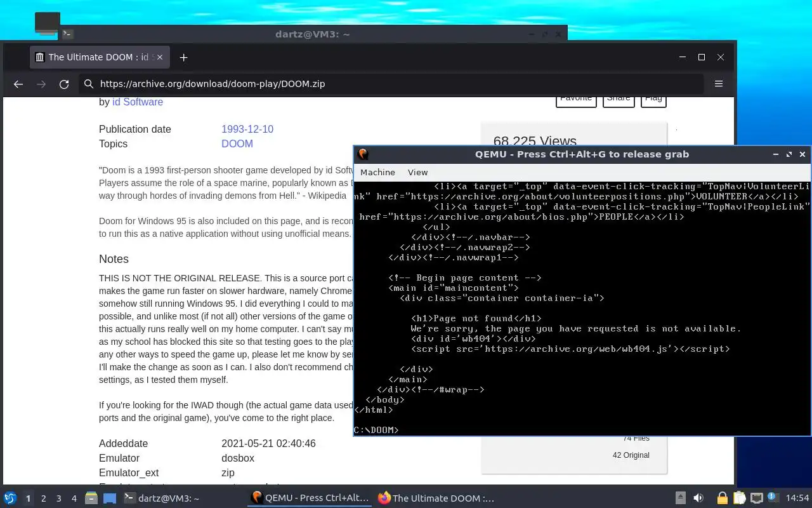The image size is (812, 508).
Task: Select The Ultimate DOOM browser tab
Action: tap(100, 57)
